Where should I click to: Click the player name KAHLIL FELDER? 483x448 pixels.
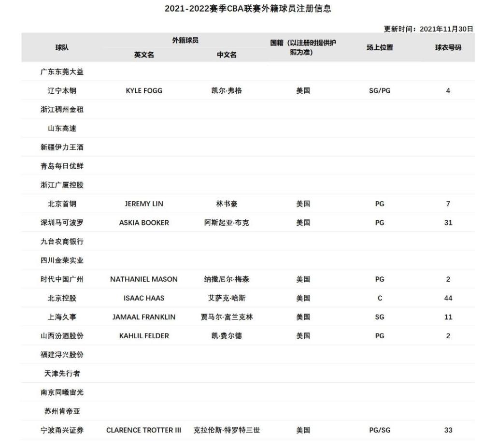[x=144, y=336]
